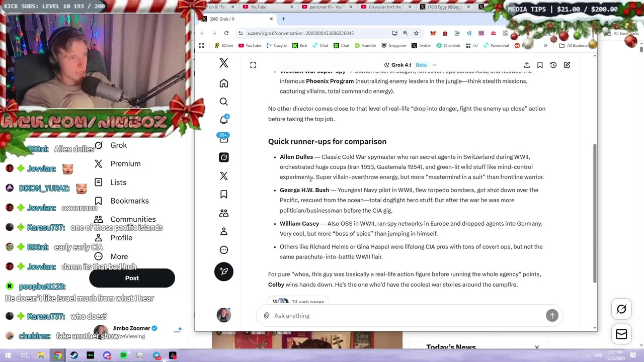Close the (266) Grok / X tab

click(x=271, y=19)
